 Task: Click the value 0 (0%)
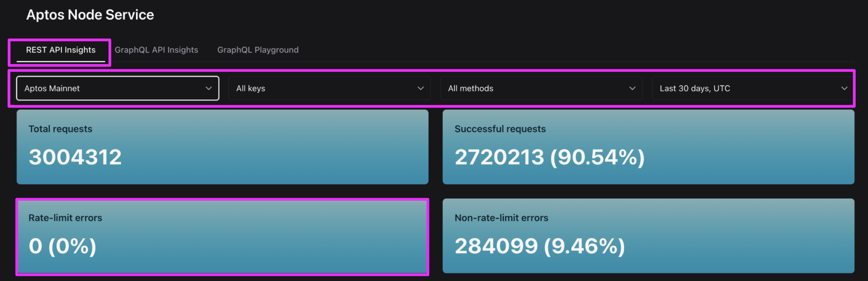tap(63, 246)
